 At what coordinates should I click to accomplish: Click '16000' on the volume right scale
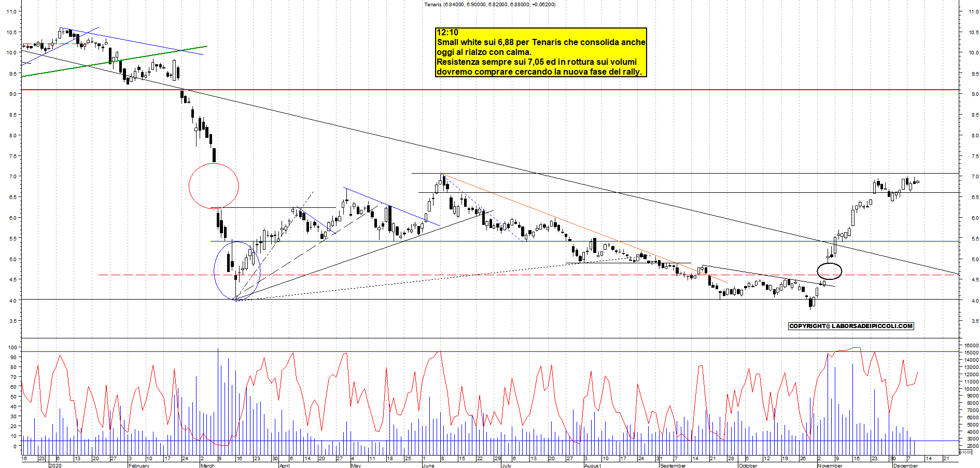coord(972,345)
